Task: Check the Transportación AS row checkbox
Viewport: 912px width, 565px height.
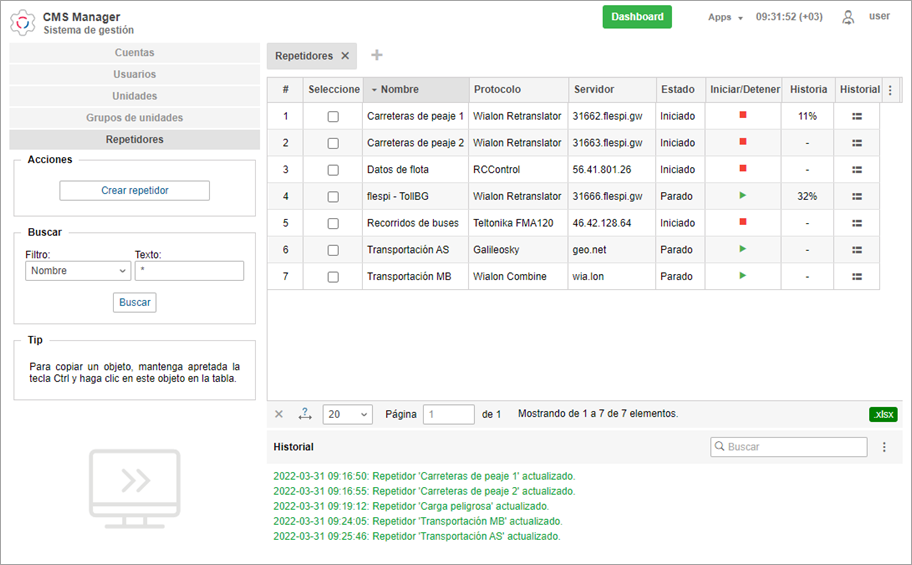Action: click(x=333, y=250)
